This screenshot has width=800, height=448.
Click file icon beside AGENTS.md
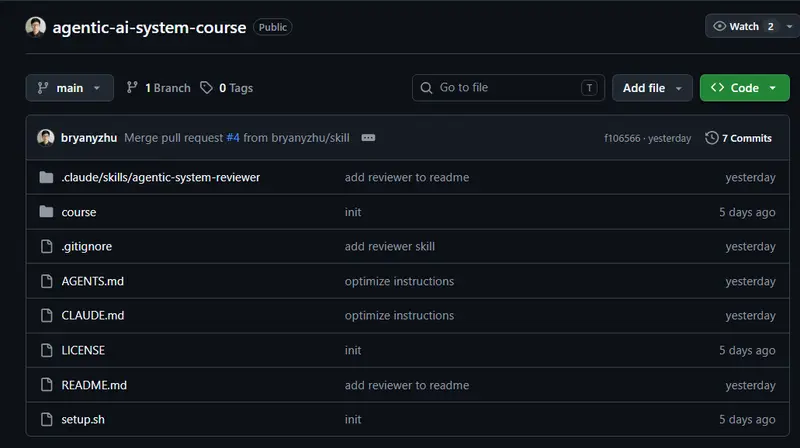tap(46, 281)
